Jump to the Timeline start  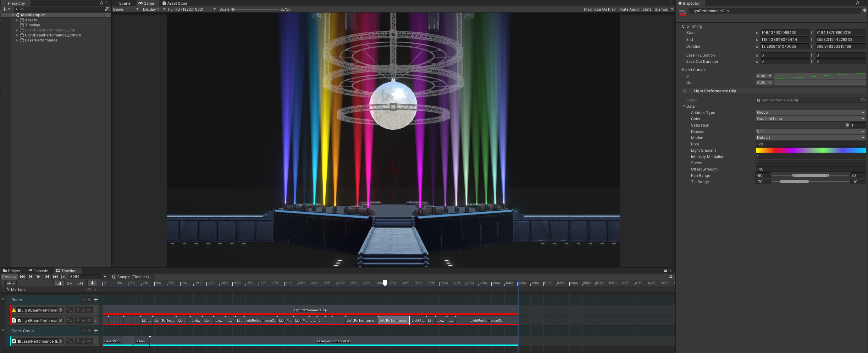22,277
